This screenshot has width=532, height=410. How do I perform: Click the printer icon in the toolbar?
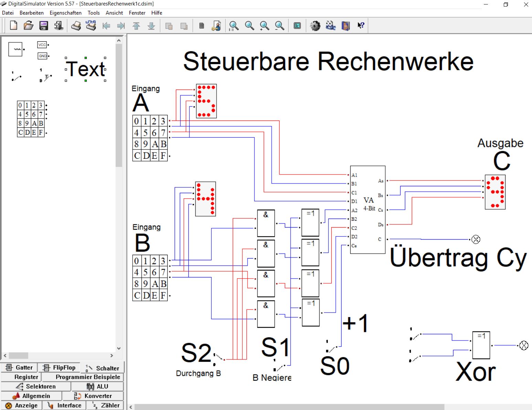pyautogui.click(x=76, y=25)
